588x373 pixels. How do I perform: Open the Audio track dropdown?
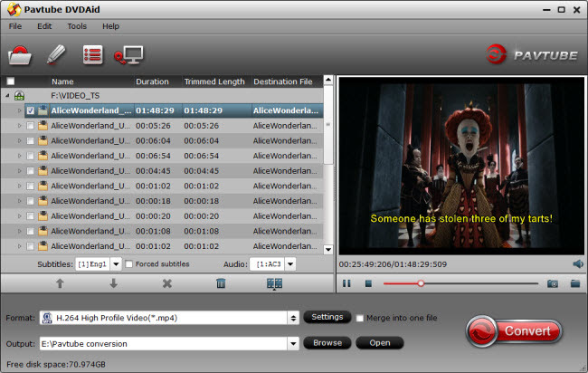(290, 264)
